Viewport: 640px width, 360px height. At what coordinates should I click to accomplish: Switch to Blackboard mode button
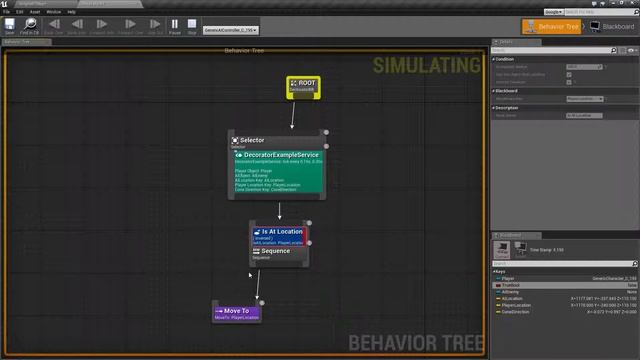pos(613,27)
